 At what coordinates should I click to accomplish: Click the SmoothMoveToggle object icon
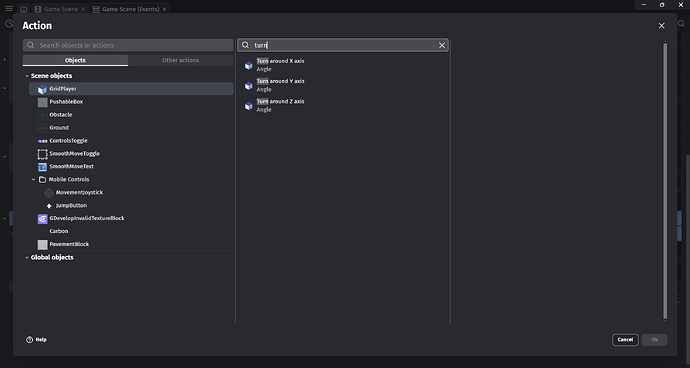pyautogui.click(x=42, y=154)
